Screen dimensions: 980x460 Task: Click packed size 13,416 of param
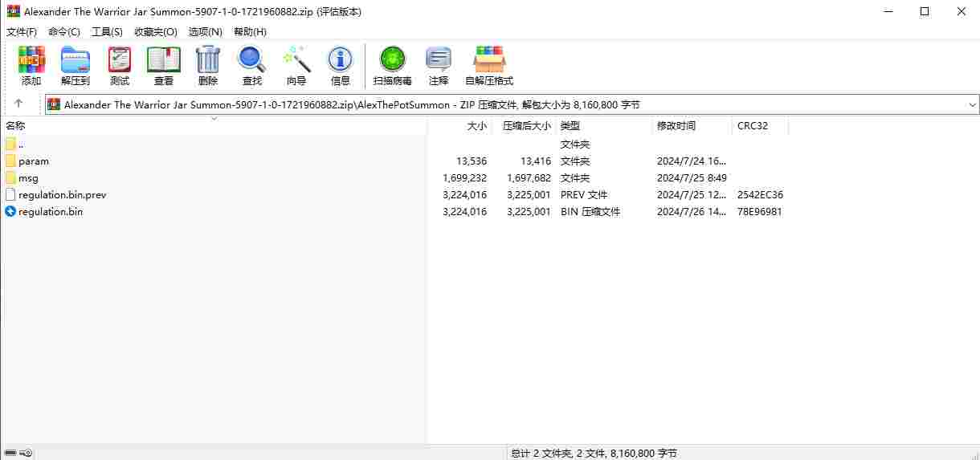(x=536, y=161)
